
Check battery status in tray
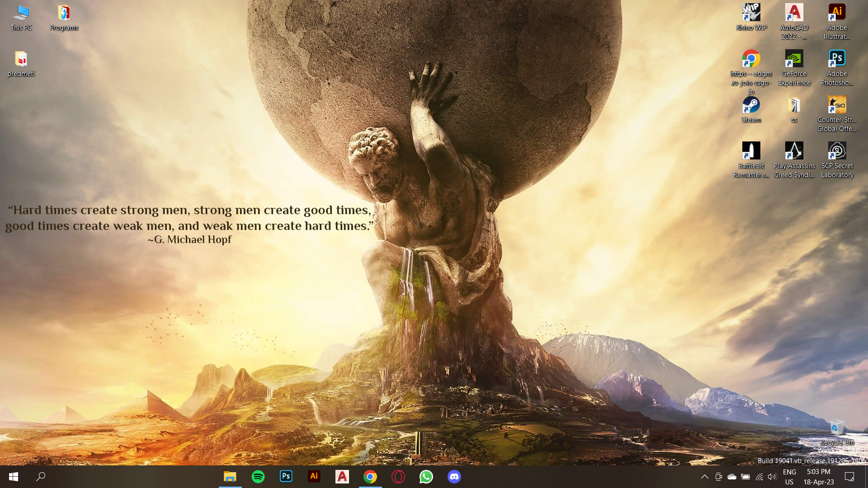point(745,477)
